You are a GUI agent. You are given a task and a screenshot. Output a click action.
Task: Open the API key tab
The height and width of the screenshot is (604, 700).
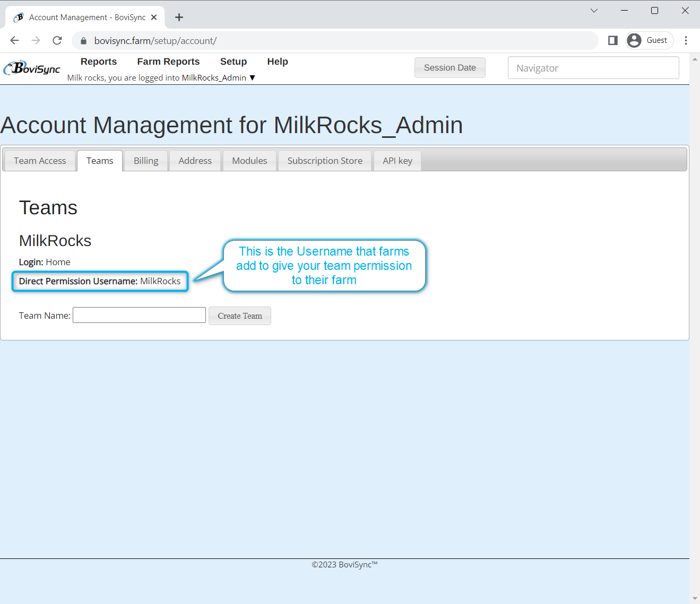397,161
